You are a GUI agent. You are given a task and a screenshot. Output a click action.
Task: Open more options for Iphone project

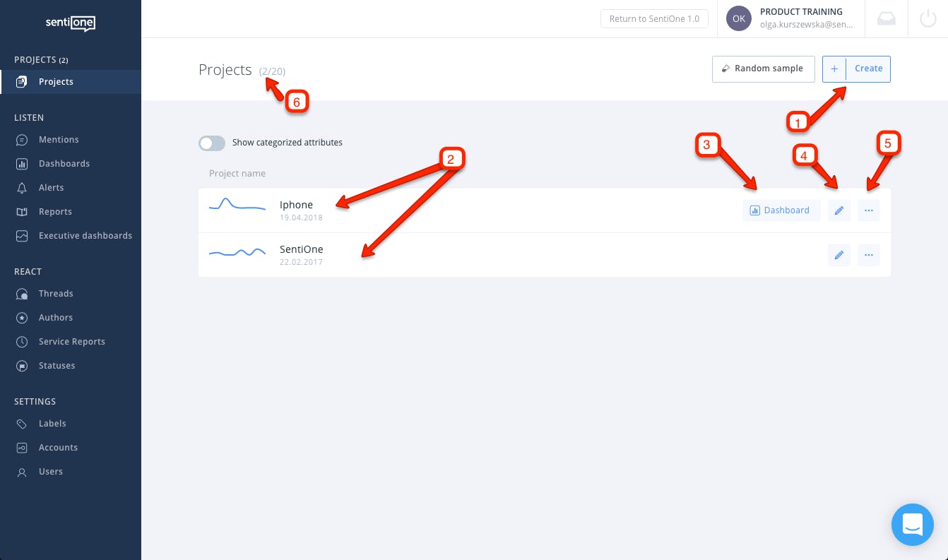pos(869,210)
